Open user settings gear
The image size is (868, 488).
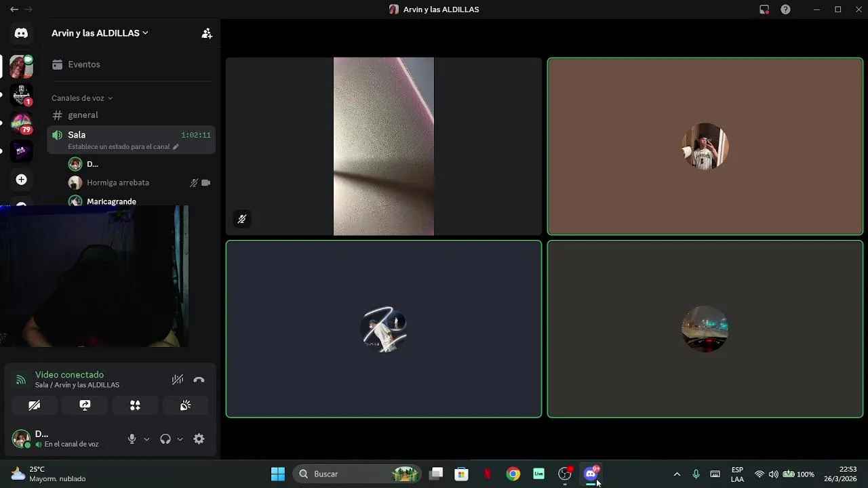pos(199,439)
